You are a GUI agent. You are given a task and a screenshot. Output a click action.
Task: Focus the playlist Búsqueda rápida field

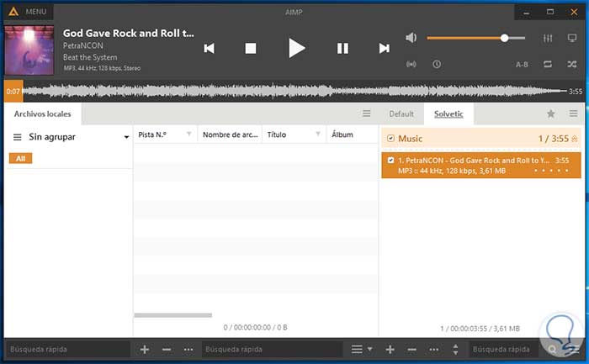[503, 350]
